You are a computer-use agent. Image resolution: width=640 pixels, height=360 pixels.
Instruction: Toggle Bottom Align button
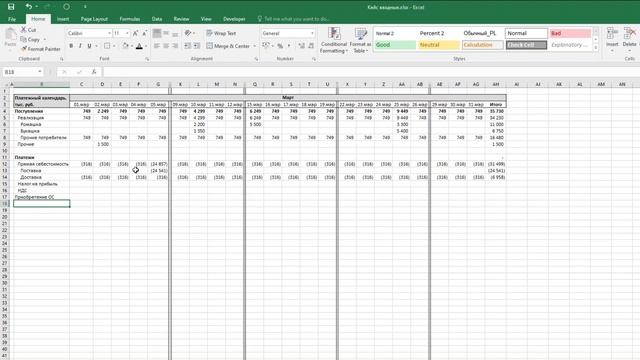(x=175, y=33)
